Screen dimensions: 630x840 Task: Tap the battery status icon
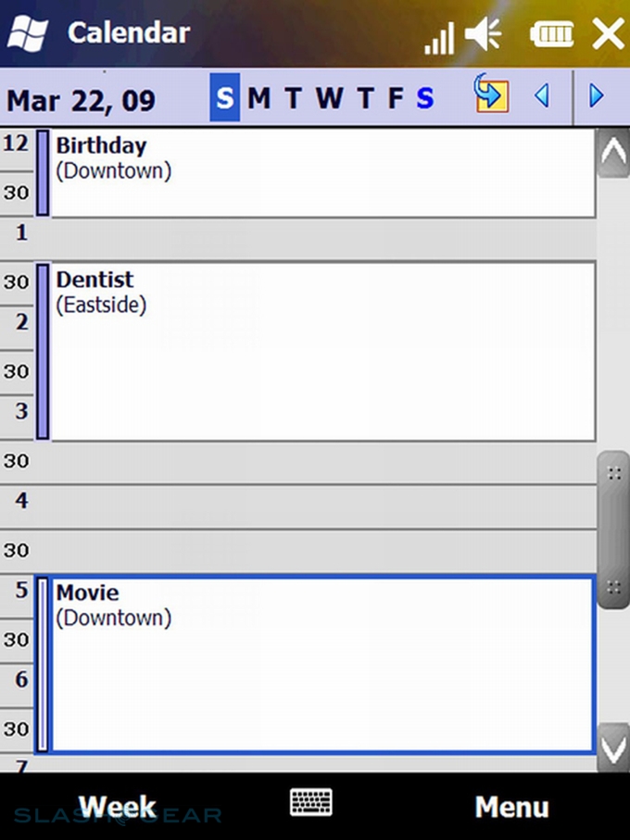point(552,35)
